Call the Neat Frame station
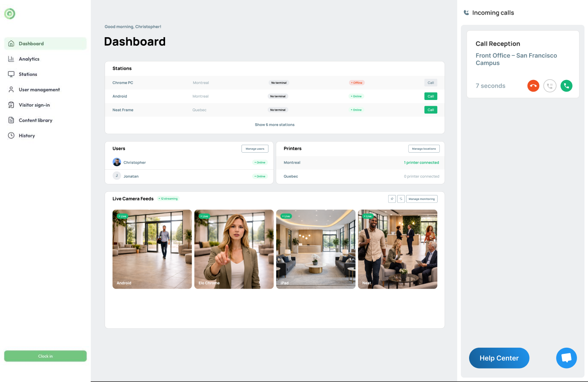This screenshot has width=588, height=382. tap(431, 110)
